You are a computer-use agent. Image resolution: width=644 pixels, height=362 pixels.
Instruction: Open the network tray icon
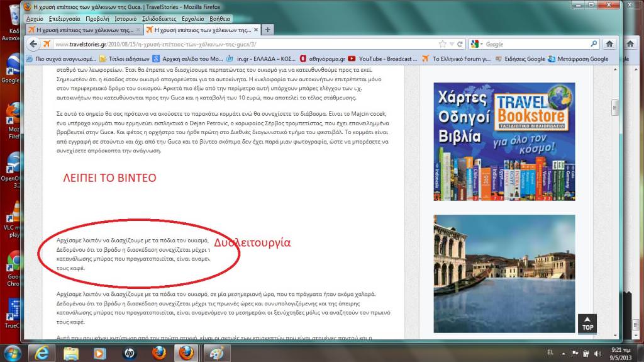pos(586,353)
